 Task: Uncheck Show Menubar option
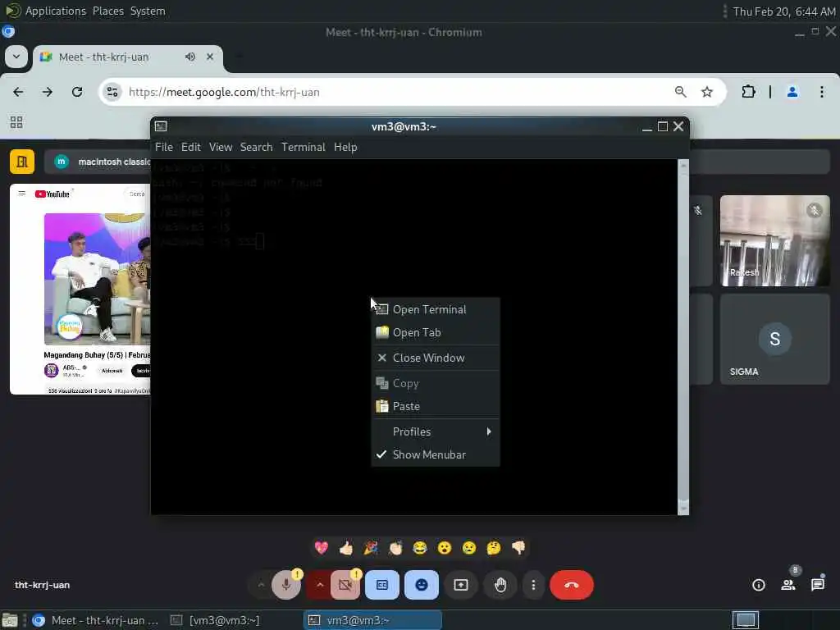tap(436, 454)
